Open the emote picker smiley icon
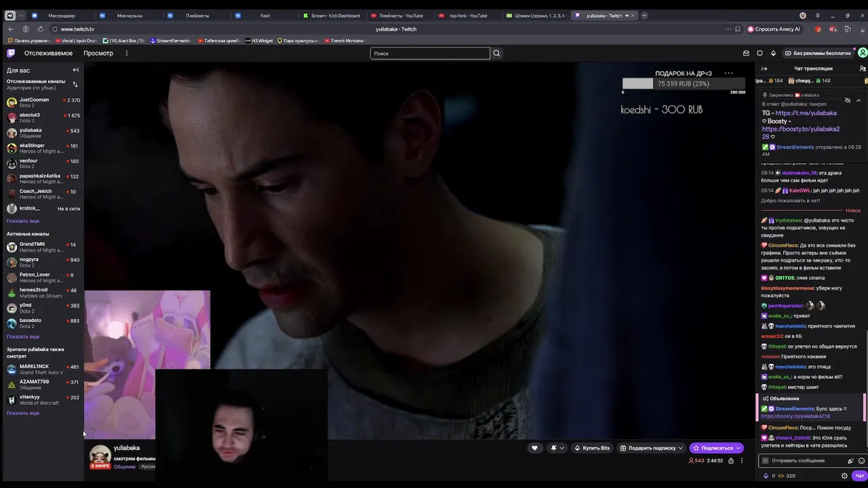868x488 pixels. [x=861, y=461]
